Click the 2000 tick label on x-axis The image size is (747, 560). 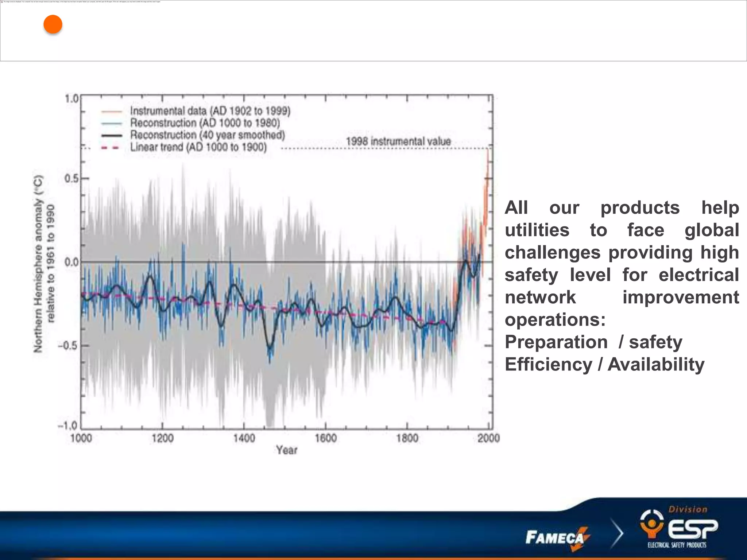point(488,438)
